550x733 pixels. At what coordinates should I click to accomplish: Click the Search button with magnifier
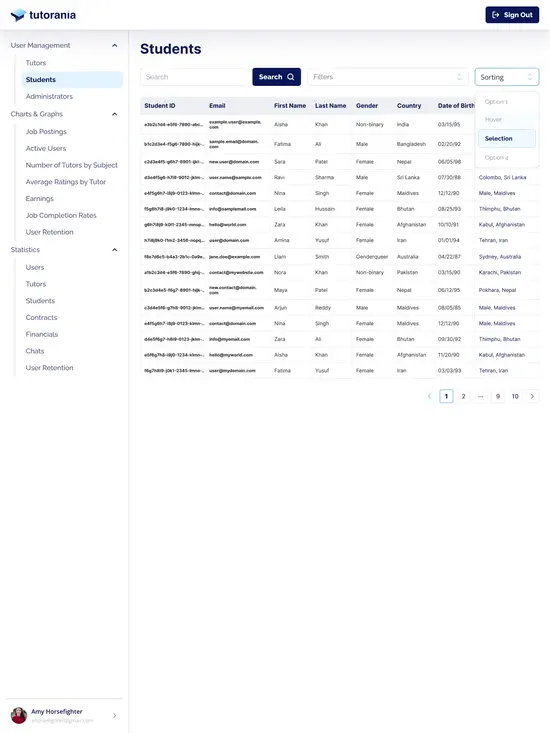(x=277, y=77)
